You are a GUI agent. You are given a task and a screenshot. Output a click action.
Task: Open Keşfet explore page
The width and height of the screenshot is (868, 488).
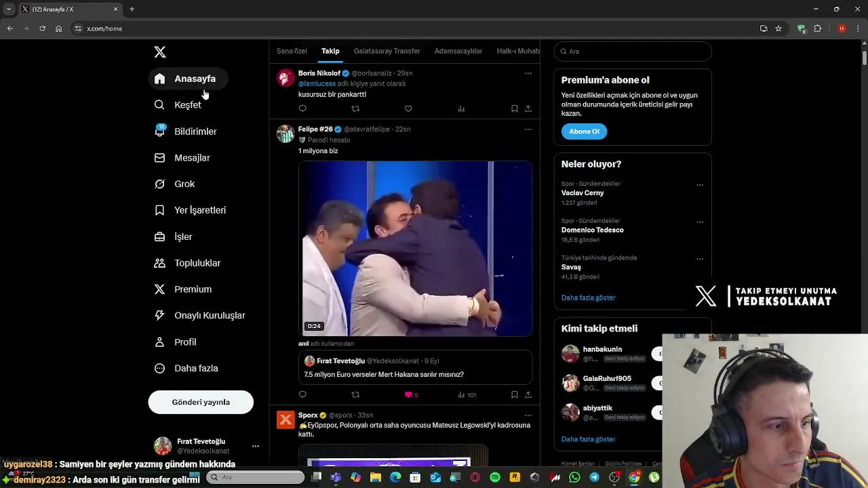[x=178, y=105]
